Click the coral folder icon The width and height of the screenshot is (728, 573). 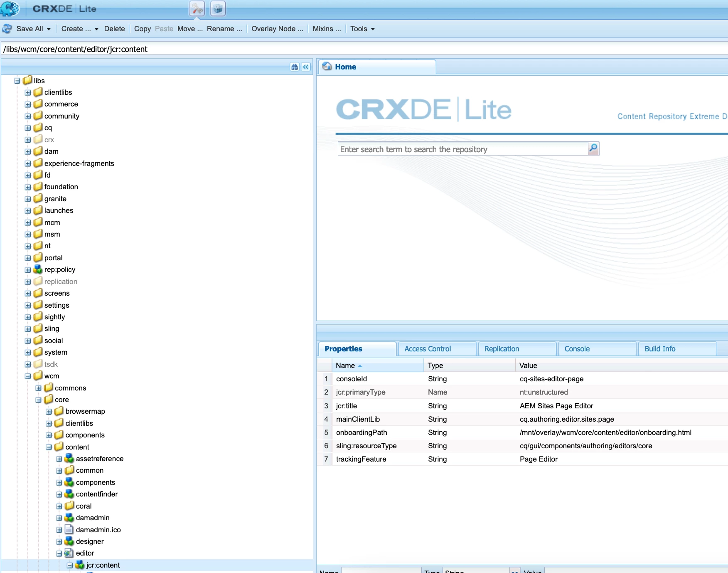click(69, 506)
